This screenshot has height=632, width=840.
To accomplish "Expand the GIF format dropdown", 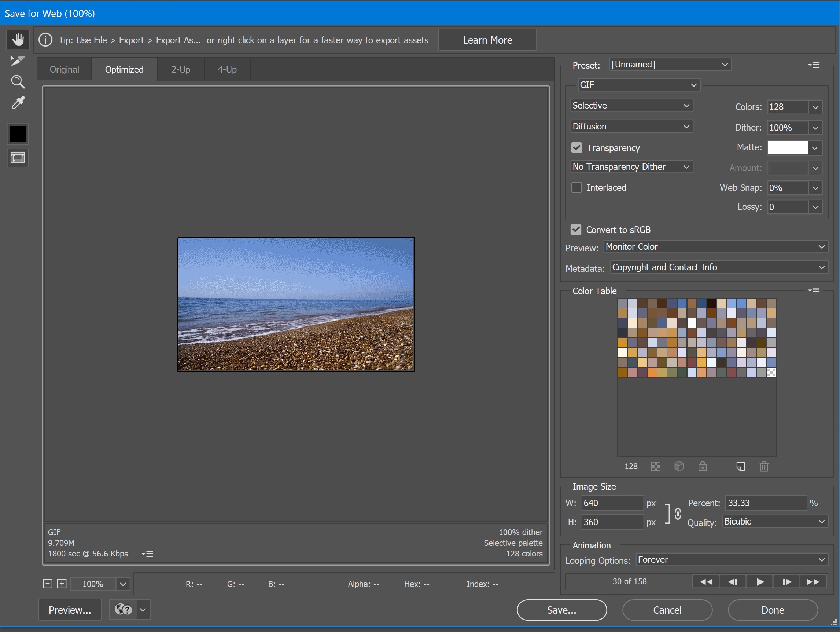I will [692, 84].
